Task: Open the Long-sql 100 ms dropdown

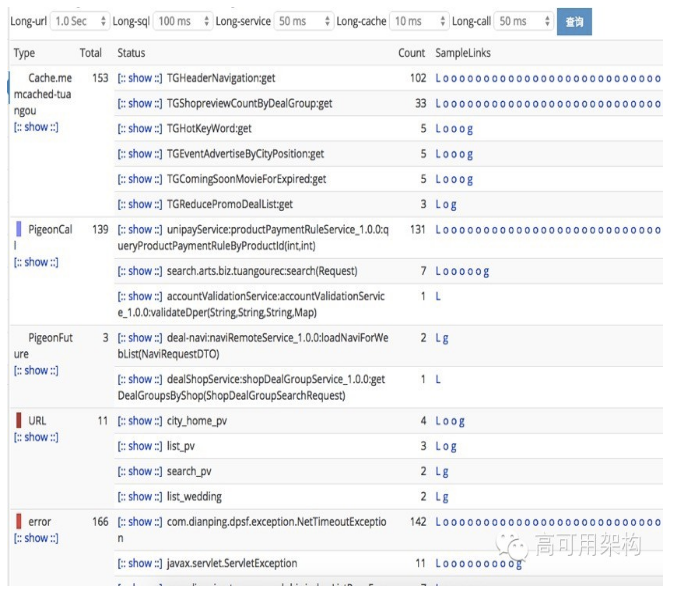Action: (x=183, y=21)
